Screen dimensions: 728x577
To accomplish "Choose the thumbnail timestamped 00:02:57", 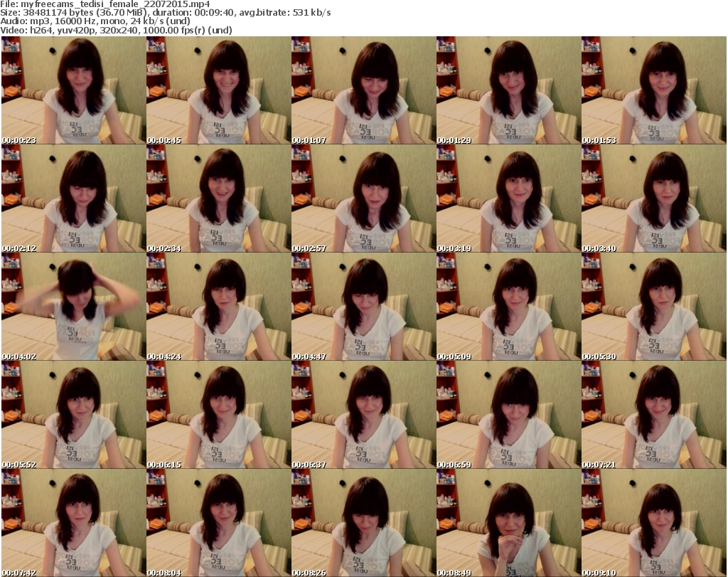I will point(363,198).
